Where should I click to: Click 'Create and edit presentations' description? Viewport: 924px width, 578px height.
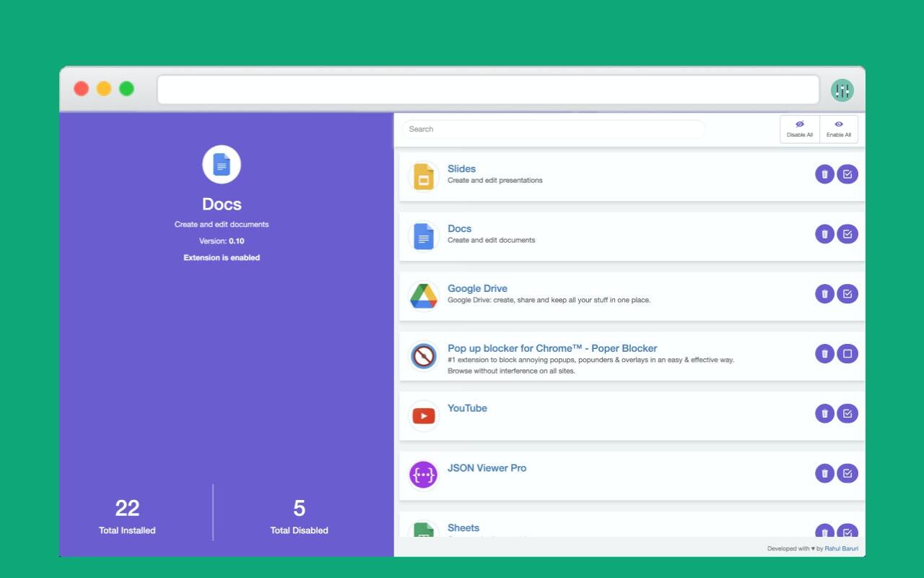494,181
